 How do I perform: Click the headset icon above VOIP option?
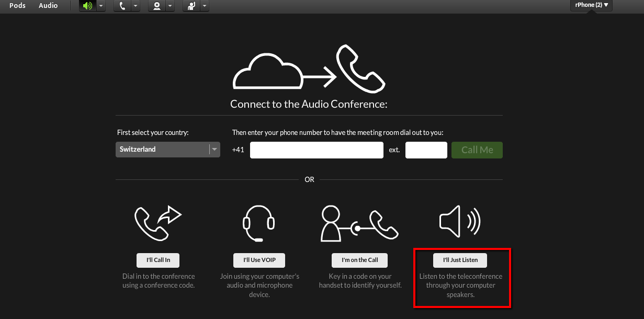click(x=259, y=223)
